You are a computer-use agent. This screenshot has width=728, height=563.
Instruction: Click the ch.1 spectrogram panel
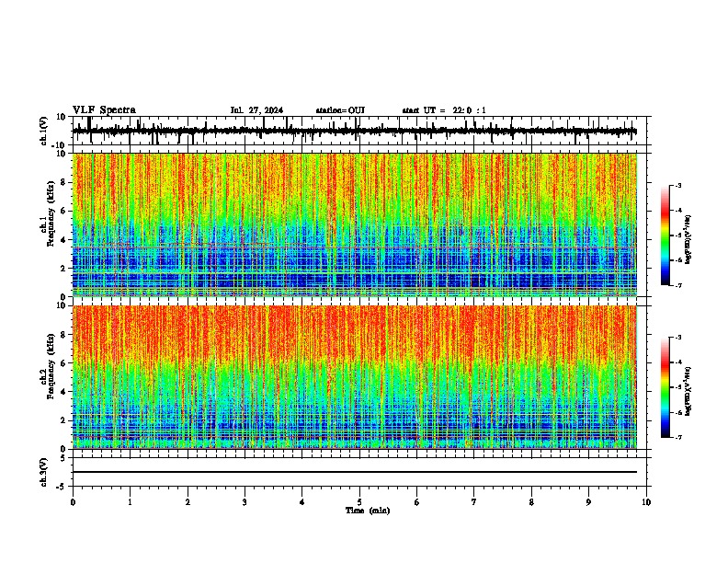tap(355, 224)
